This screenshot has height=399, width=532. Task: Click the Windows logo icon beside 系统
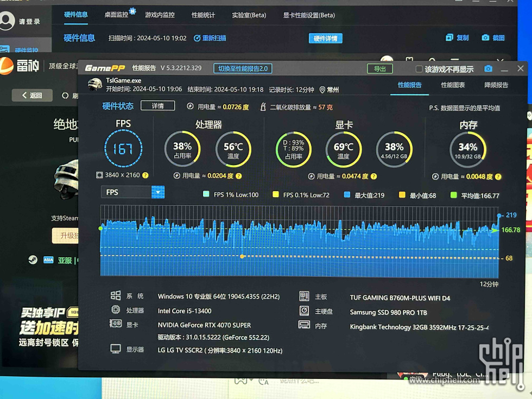pyautogui.click(x=115, y=295)
